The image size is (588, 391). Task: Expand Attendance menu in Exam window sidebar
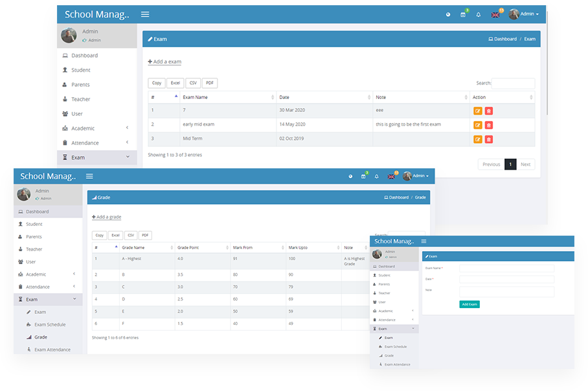96,143
